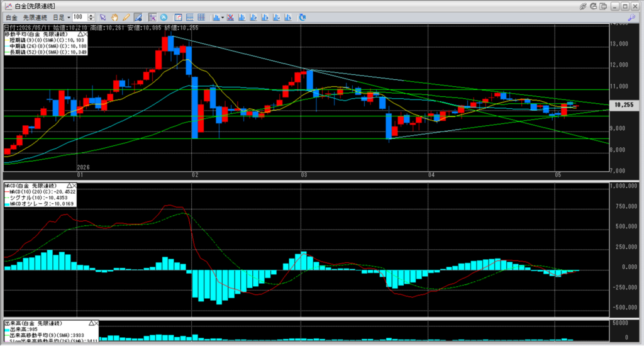This screenshot has height=346, width=644.
Task: Activate the hand pan tool
Action: coord(114,17)
